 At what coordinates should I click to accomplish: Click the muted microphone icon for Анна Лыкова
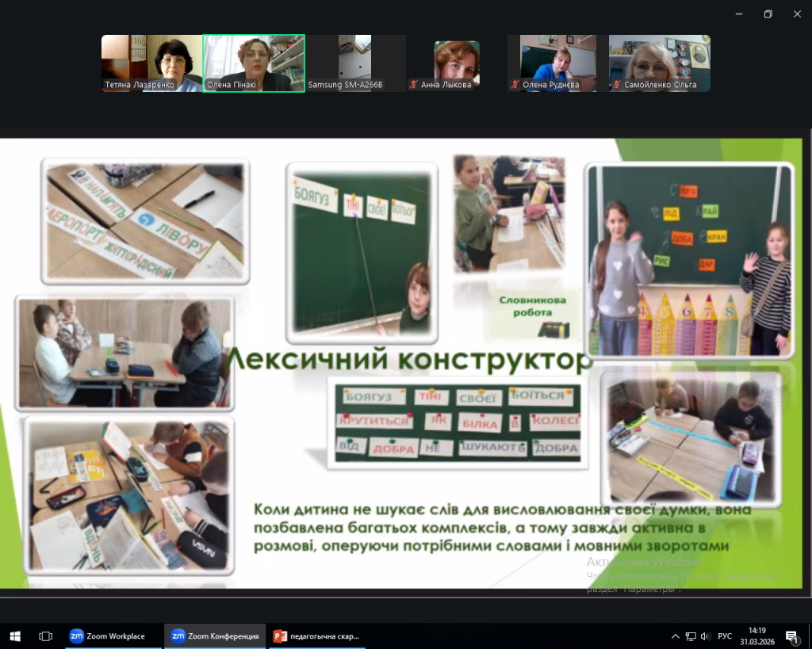[x=413, y=85]
